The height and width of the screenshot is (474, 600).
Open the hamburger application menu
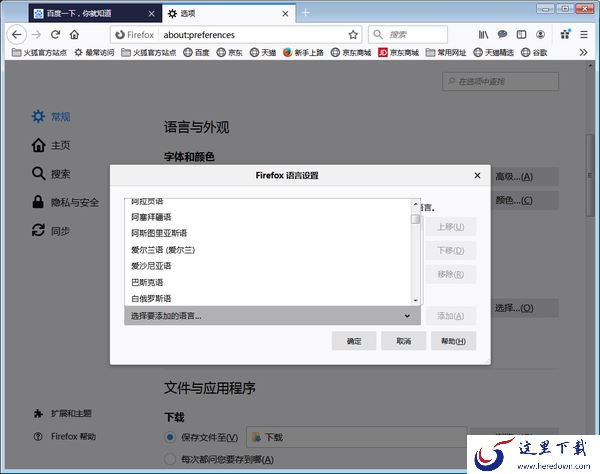(x=584, y=35)
